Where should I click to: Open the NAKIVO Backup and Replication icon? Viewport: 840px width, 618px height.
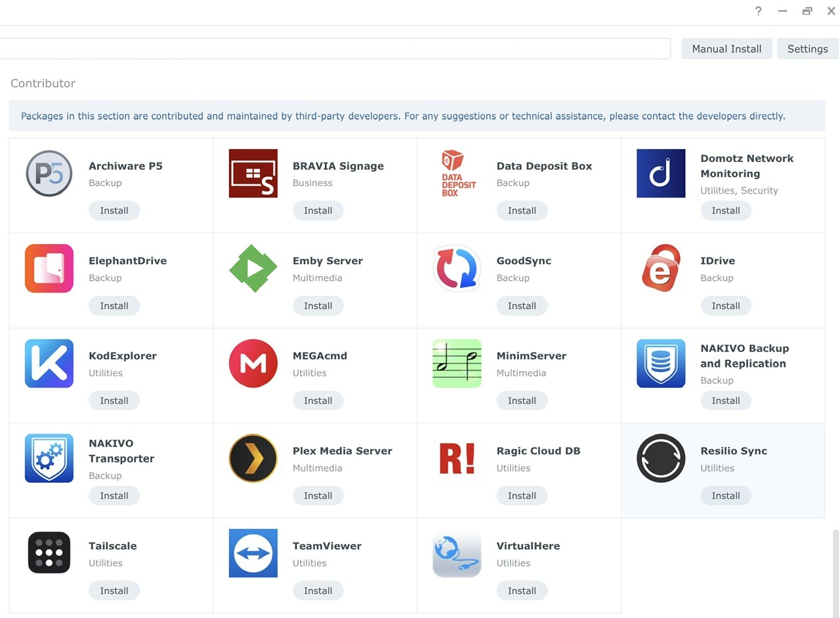coord(661,363)
